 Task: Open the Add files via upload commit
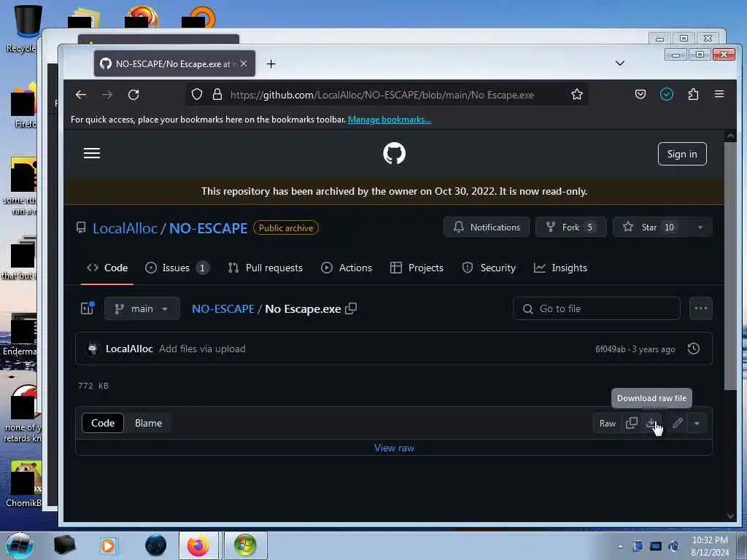tap(203, 349)
